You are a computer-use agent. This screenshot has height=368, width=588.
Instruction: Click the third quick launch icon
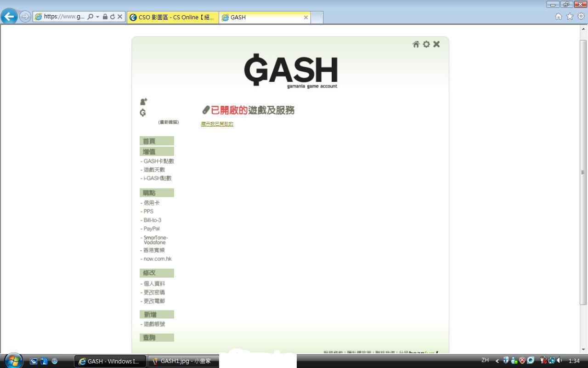[55, 361]
